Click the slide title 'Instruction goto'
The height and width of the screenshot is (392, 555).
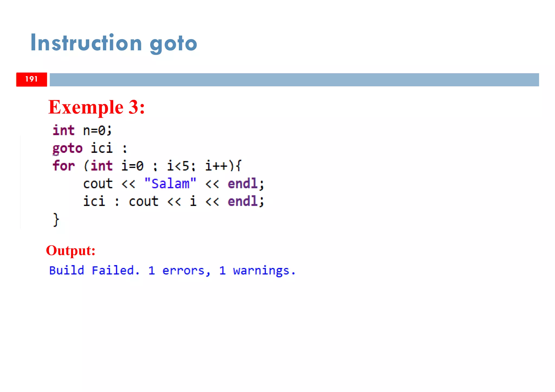click(114, 43)
